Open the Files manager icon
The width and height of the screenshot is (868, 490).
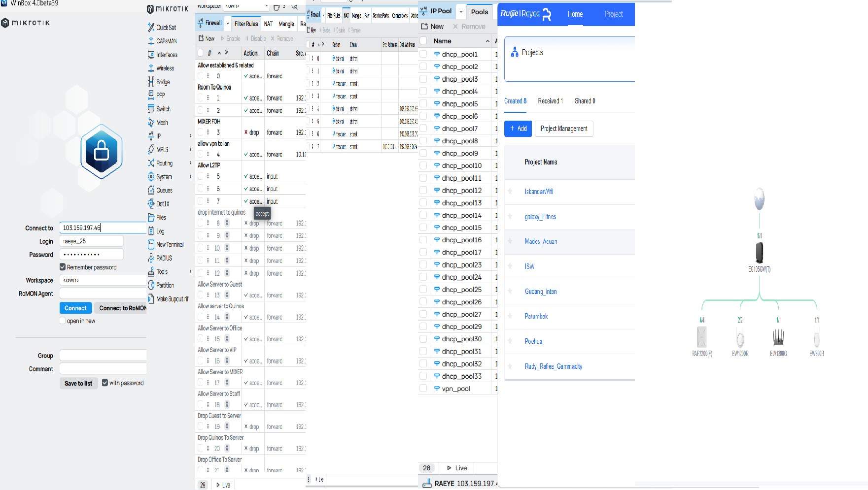pyautogui.click(x=160, y=217)
